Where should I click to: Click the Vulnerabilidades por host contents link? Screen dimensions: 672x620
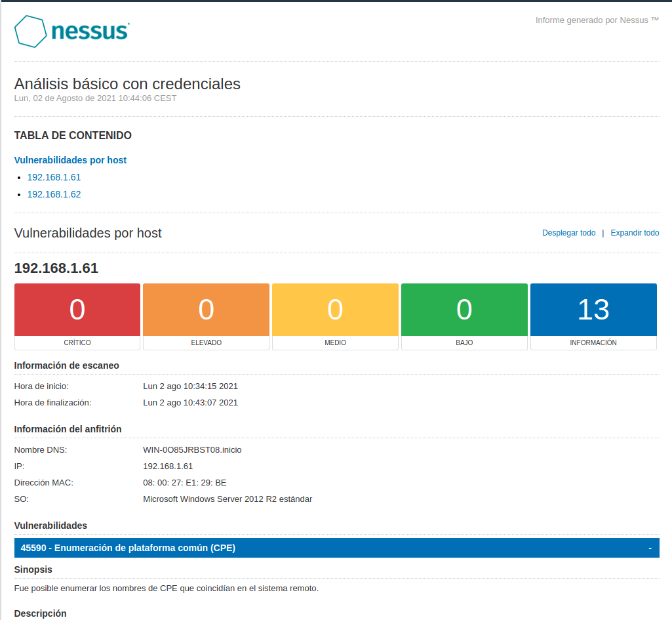tap(70, 160)
